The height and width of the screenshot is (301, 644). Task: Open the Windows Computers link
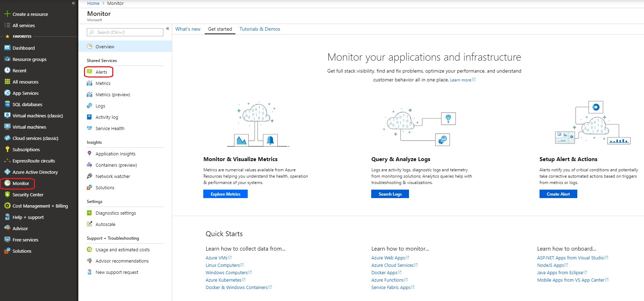click(x=229, y=272)
